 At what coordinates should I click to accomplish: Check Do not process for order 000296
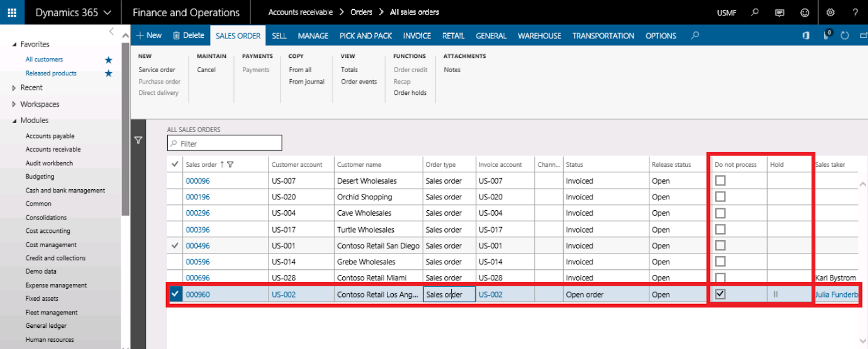[x=720, y=213]
